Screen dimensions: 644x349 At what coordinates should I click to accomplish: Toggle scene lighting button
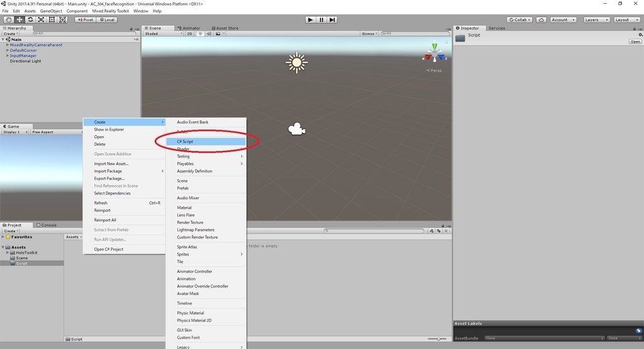point(200,34)
